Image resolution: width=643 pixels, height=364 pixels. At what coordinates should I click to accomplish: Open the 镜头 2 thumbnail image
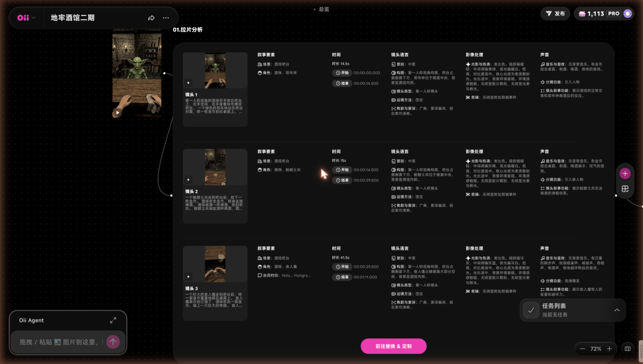(216, 167)
